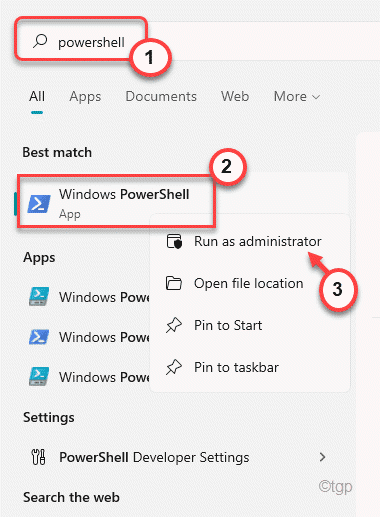Expand the More dropdown
The image size is (380, 517).
297,97
